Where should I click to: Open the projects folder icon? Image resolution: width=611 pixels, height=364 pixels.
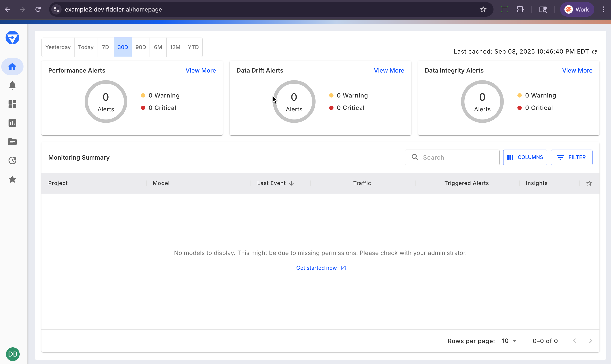tap(12, 142)
